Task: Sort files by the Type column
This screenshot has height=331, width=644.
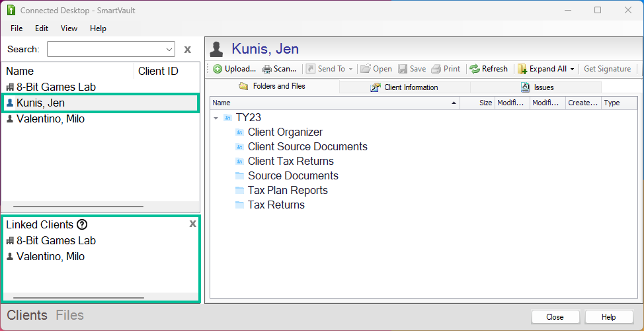Action: click(x=619, y=103)
